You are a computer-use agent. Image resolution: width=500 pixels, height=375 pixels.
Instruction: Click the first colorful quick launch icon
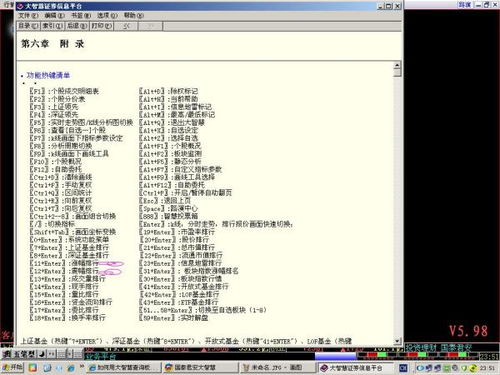[x=32, y=368]
